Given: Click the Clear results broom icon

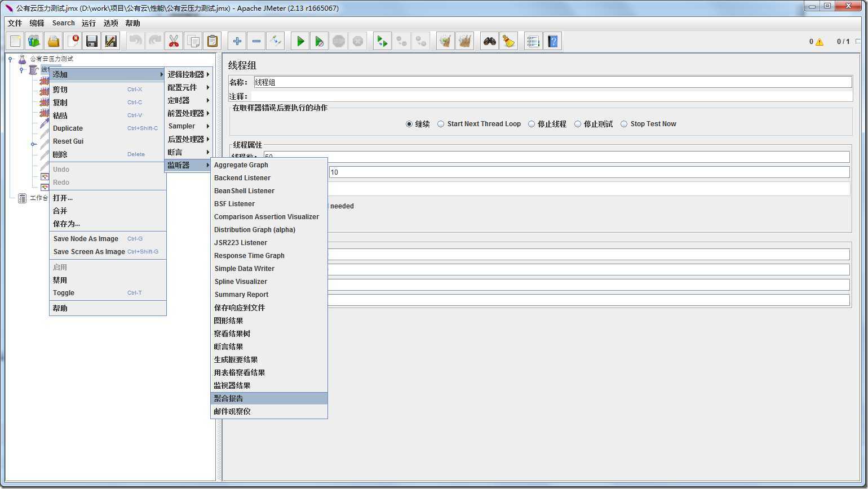Looking at the screenshot, I should 446,41.
